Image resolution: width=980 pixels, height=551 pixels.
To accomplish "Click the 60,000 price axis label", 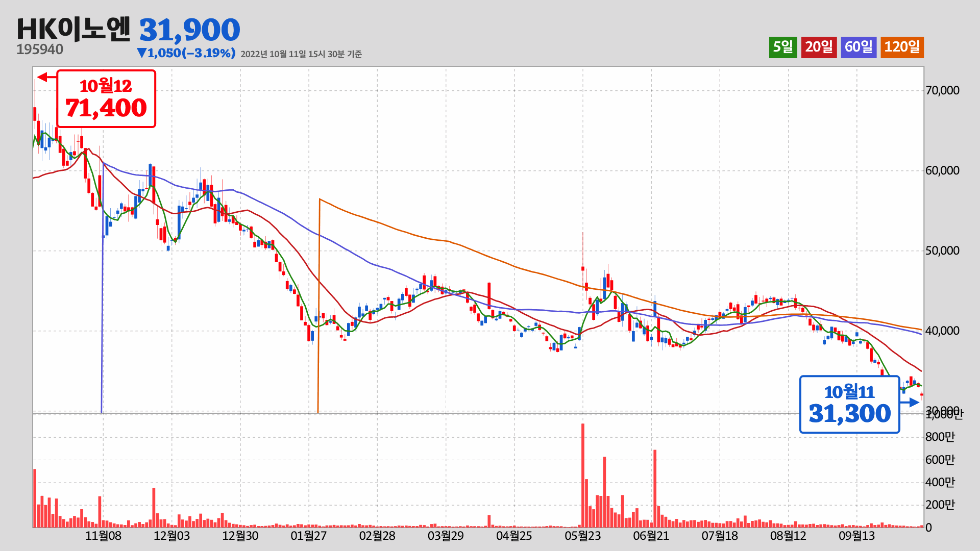I will [x=942, y=171].
